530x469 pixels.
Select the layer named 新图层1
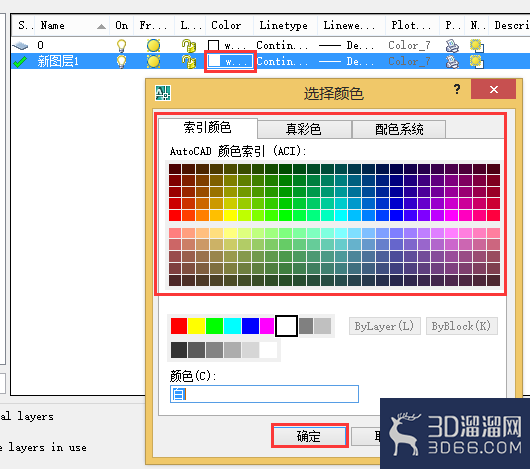[x=58, y=61]
